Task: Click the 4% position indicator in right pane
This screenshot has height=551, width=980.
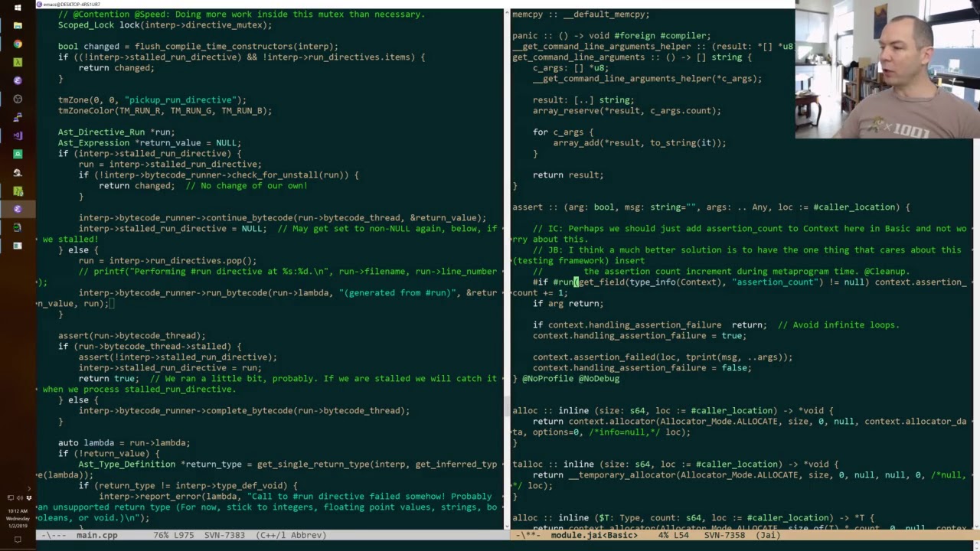Action: 663,535
